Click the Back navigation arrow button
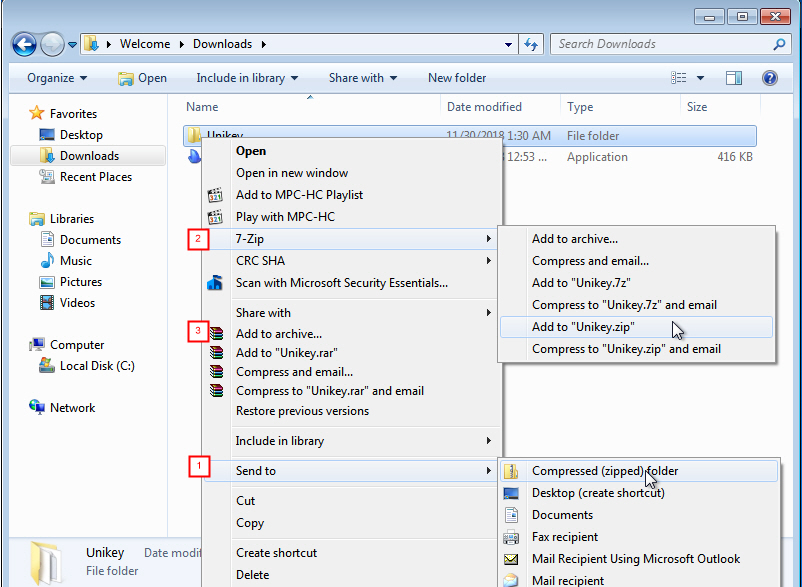 25,44
